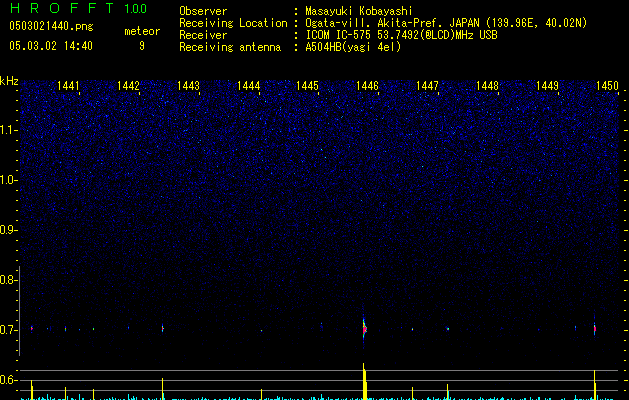The width and height of the screenshot is (629, 400).
Task: Click the meteor echo near 1450
Action: point(595,329)
